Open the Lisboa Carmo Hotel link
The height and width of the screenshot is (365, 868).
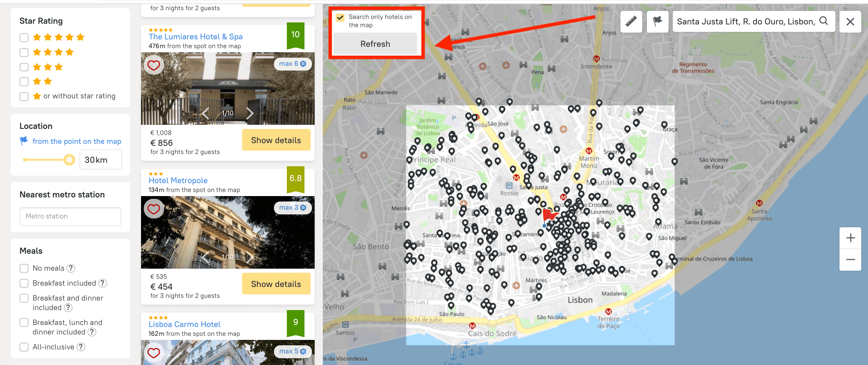pos(184,324)
